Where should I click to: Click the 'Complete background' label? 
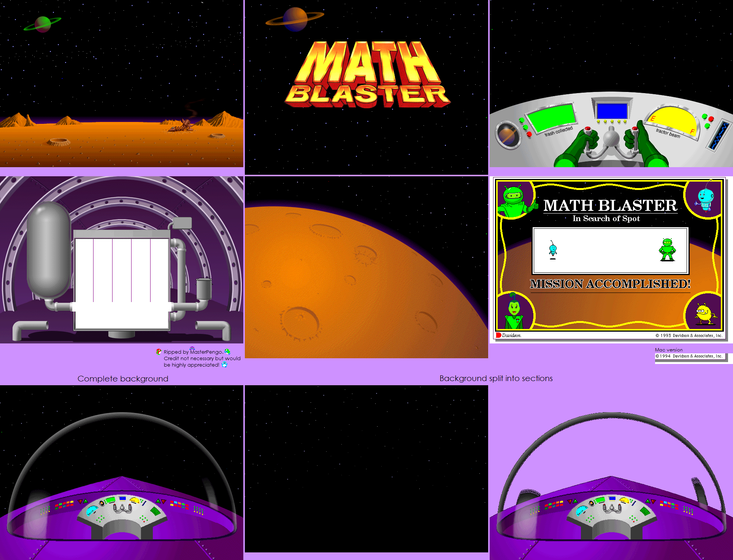coord(123,379)
